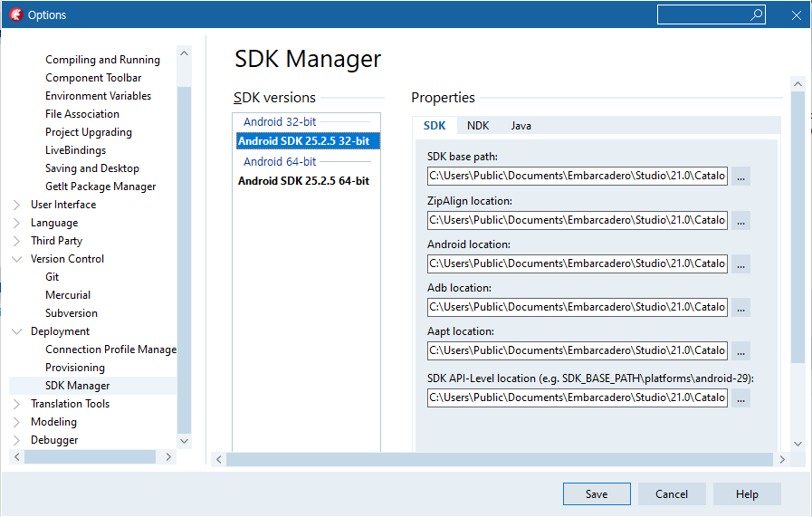The height and width of the screenshot is (517, 812).
Task: Click the search icon in title bar
Action: click(756, 14)
